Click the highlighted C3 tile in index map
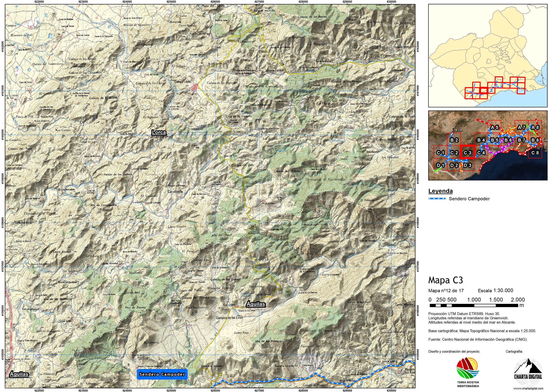This screenshot has height=392, width=548. click(x=467, y=152)
